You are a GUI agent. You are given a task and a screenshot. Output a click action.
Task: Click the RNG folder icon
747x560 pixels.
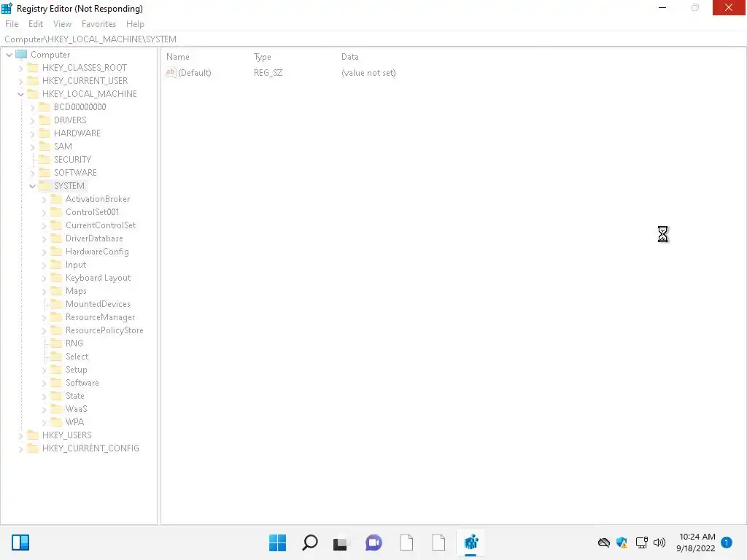[x=55, y=343]
